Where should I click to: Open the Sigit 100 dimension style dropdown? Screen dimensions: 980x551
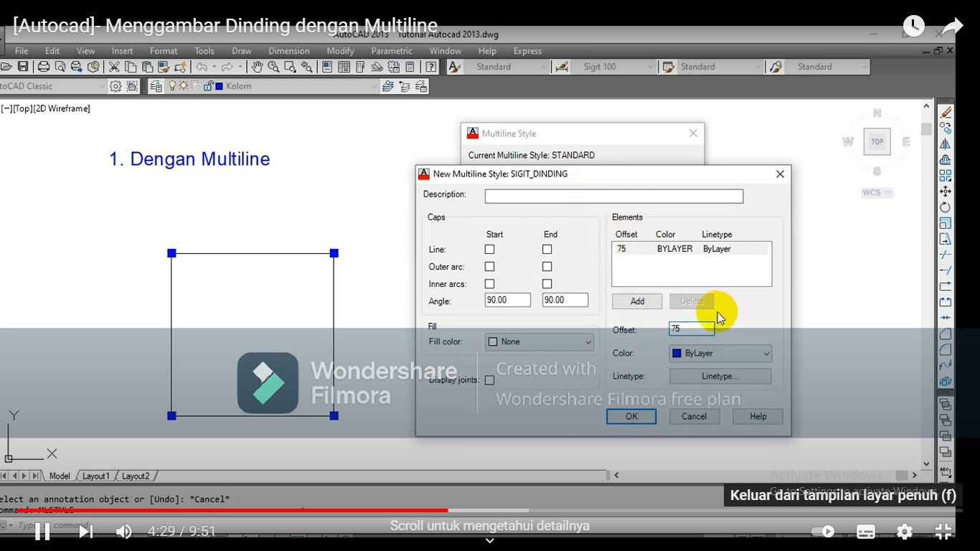[x=614, y=67]
